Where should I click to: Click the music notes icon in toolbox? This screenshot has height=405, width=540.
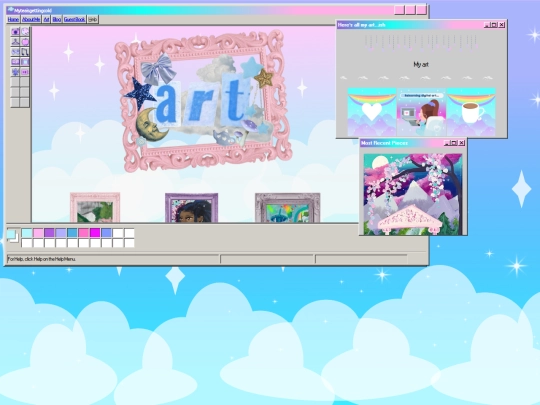[x=25, y=52]
